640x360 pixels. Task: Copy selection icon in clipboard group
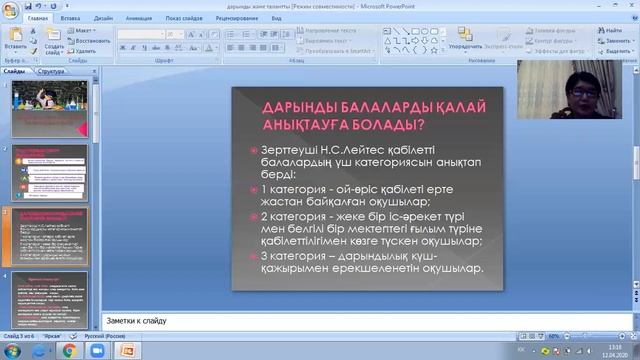point(33,41)
